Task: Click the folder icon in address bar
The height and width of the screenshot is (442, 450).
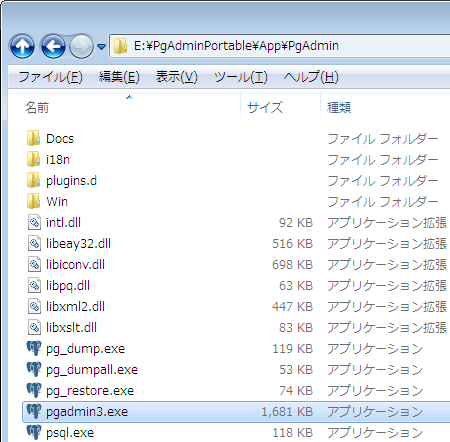Action: point(120,46)
